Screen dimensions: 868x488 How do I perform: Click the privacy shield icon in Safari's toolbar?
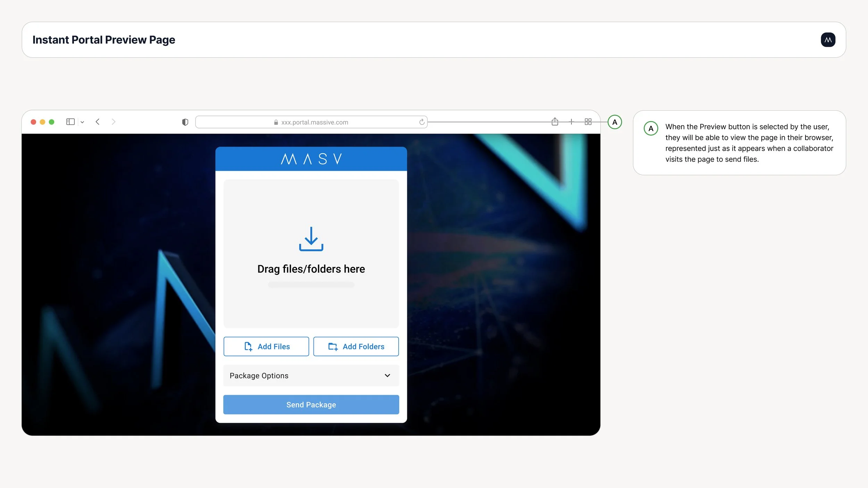pyautogui.click(x=185, y=122)
